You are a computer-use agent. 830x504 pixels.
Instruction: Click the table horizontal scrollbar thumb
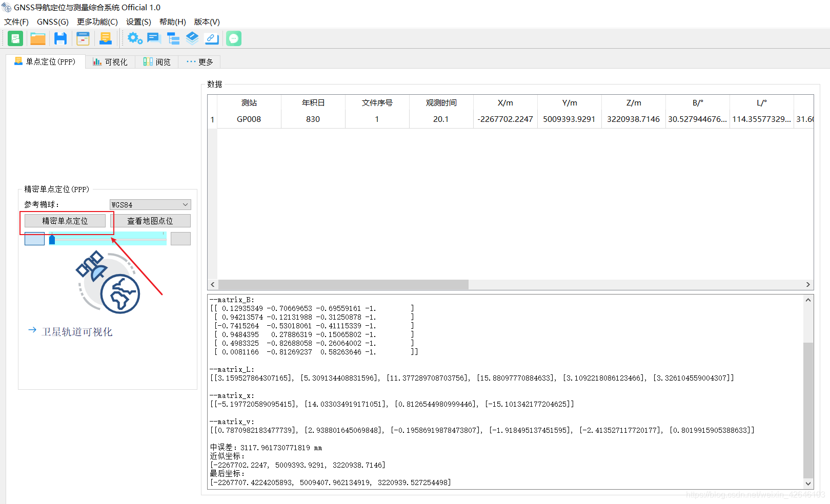pyautogui.click(x=343, y=284)
